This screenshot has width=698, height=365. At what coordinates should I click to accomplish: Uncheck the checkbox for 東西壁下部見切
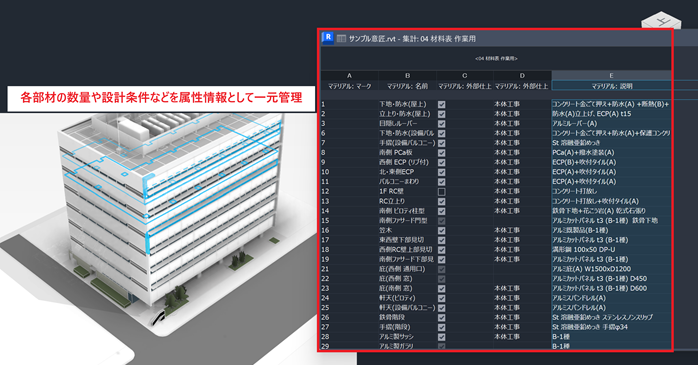[x=441, y=240]
